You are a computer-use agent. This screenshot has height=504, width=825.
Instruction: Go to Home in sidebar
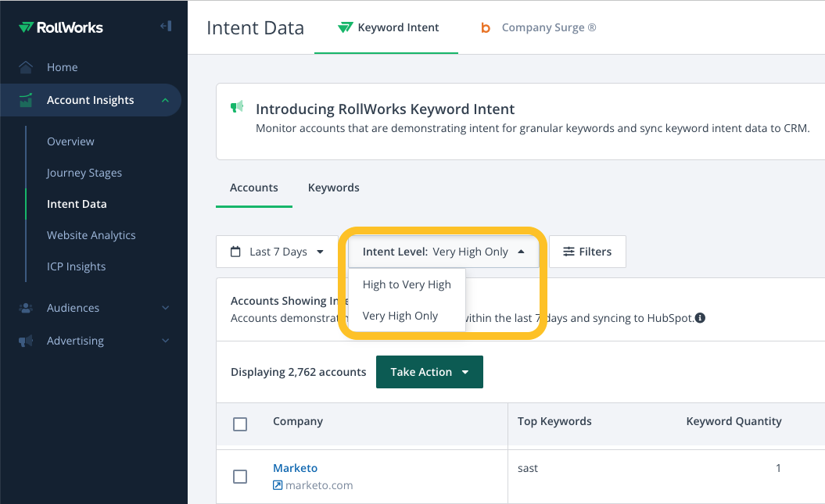point(62,67)
